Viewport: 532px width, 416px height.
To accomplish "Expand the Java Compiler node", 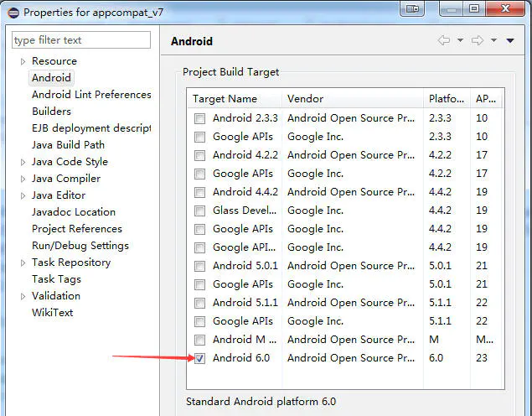I will coord(23,179).
